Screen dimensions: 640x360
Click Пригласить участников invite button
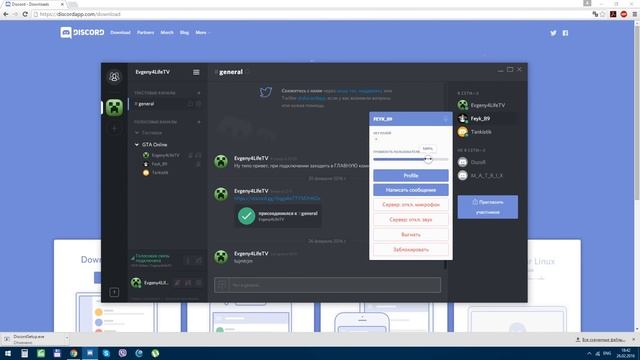[x=488, y=207]
